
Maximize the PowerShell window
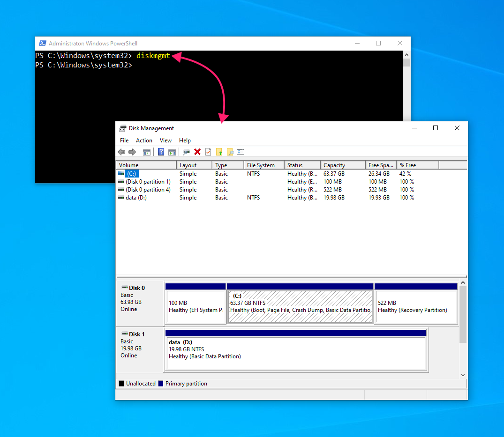[378, 43]
